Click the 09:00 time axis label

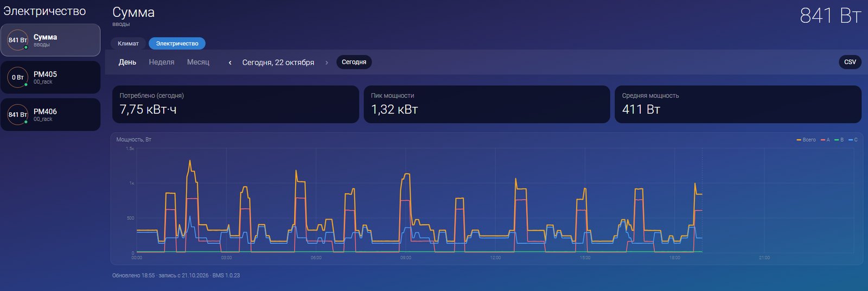point(406,258)
